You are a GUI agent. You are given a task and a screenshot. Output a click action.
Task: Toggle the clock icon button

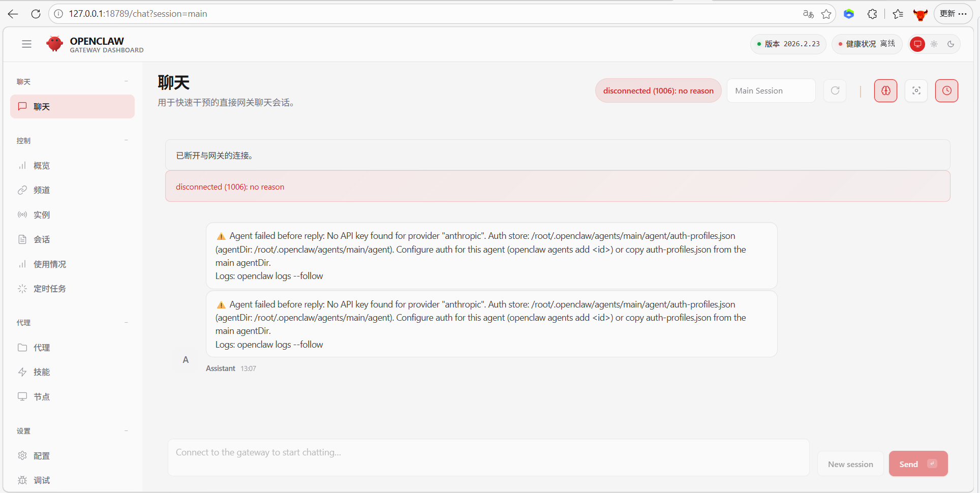[x=946, y=91]
